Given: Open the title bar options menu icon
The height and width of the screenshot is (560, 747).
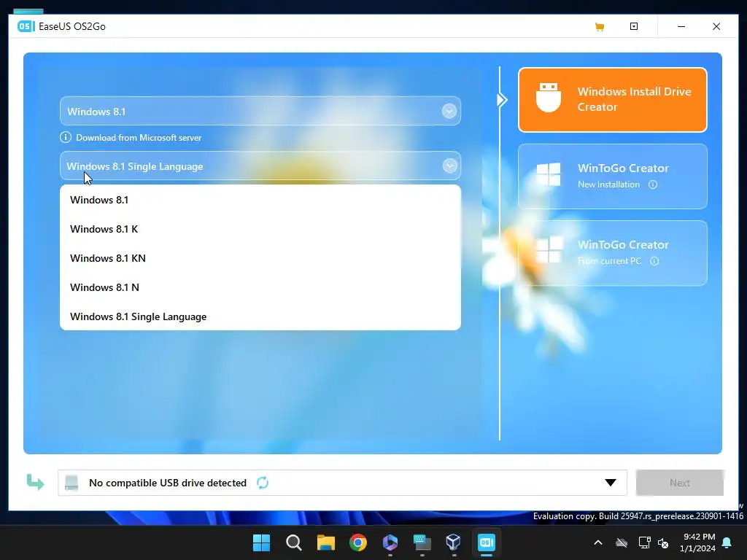Looking at the screenshot, I should 634,26.
